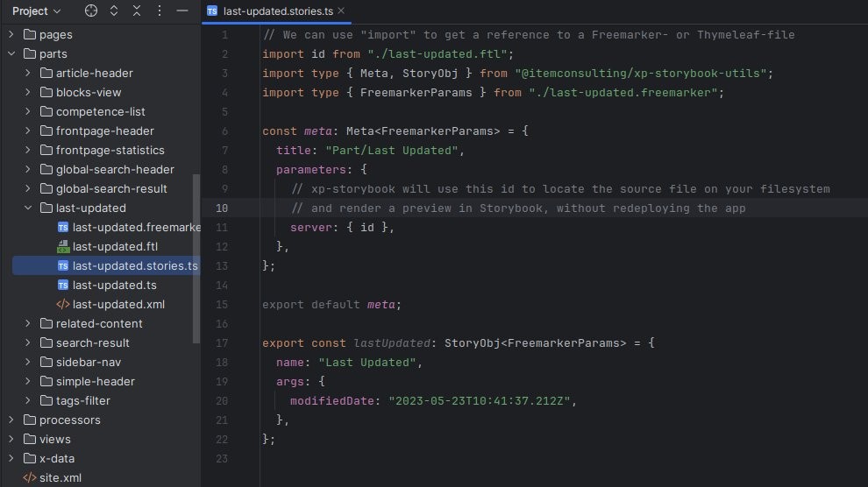Expand the competence-list folder
868x487 pixels.
click(x=28, y=111)
